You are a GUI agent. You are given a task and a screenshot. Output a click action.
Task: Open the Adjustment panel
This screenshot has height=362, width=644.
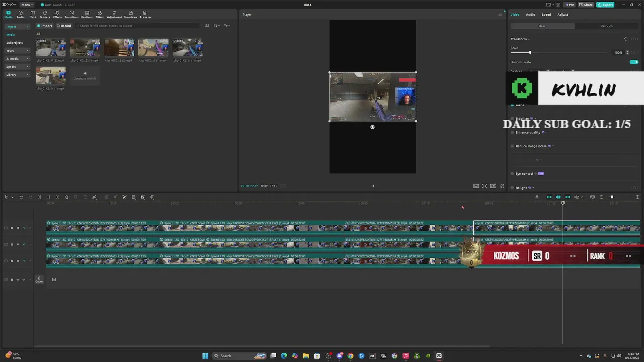pyautogui.click(x=114, y=14)
